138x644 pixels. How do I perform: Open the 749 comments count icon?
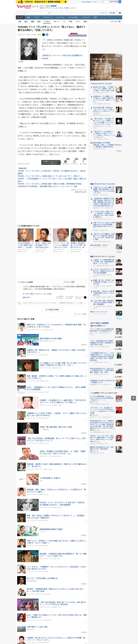(33, 35)
